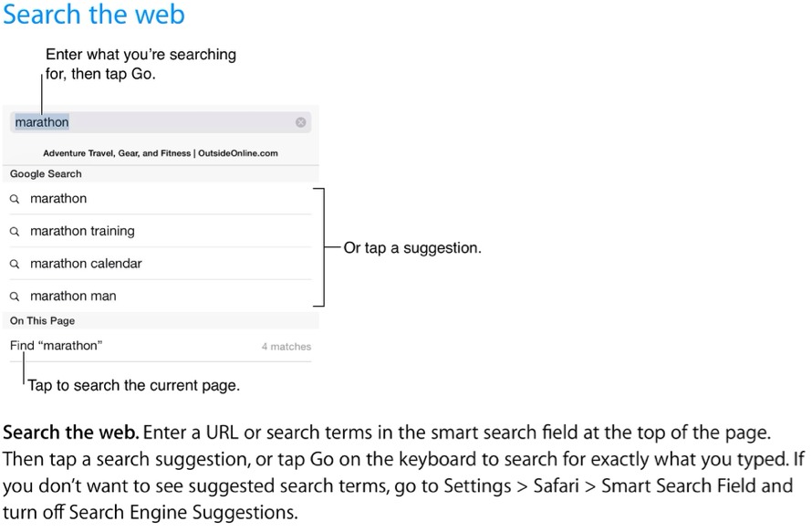The width and height of the screenshot is (812, 532).
Task: Click the "Or tap a suggestion" annotation
Action: (x=411, y=247)
